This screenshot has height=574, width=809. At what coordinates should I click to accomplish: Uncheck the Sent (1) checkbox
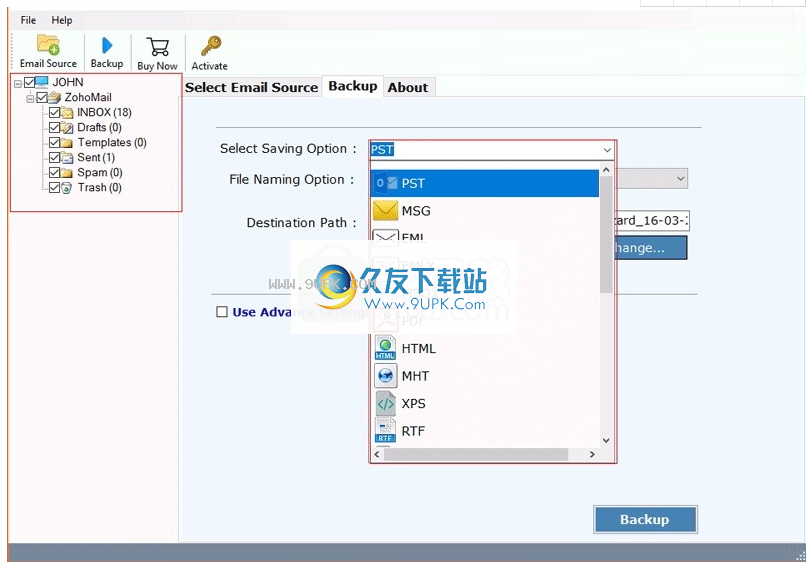tap(55, 157)
